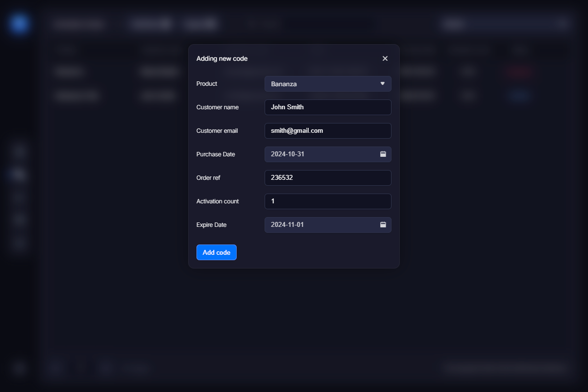This screenshot has width=588, height=392.
Task: Close the Adding new code dialog
Action: point(385,58)
